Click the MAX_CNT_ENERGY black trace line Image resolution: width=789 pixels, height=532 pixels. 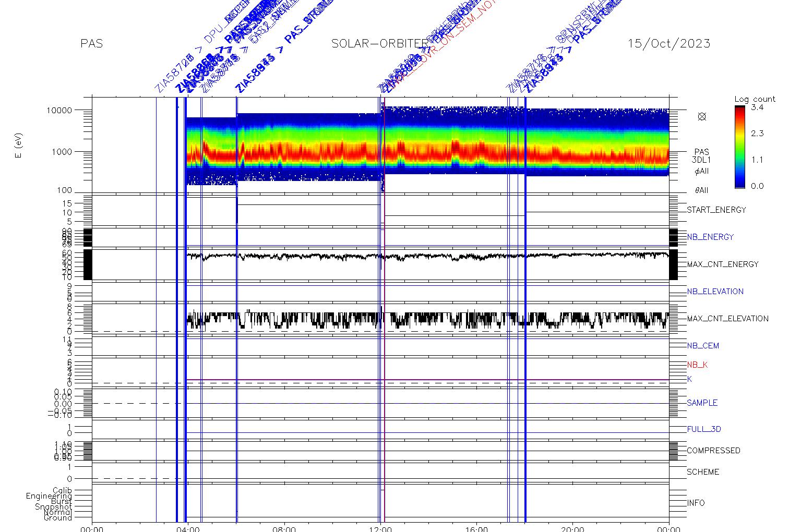pos(428,256)
